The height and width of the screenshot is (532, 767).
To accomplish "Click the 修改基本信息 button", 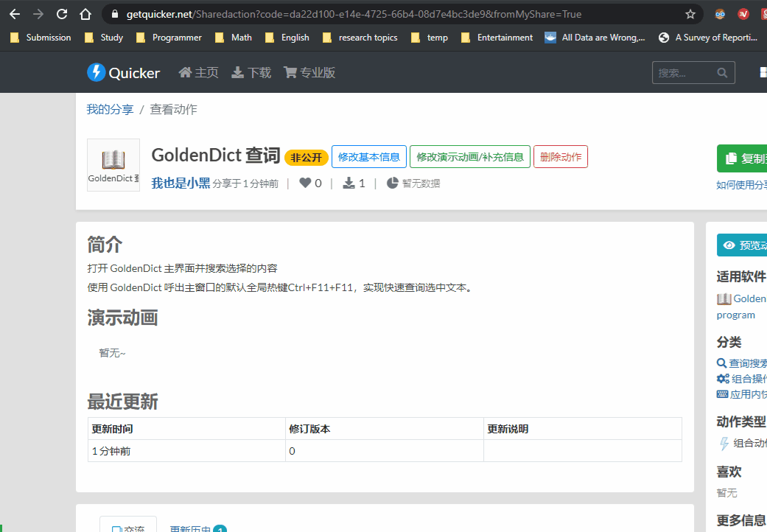I will (368, 157).
